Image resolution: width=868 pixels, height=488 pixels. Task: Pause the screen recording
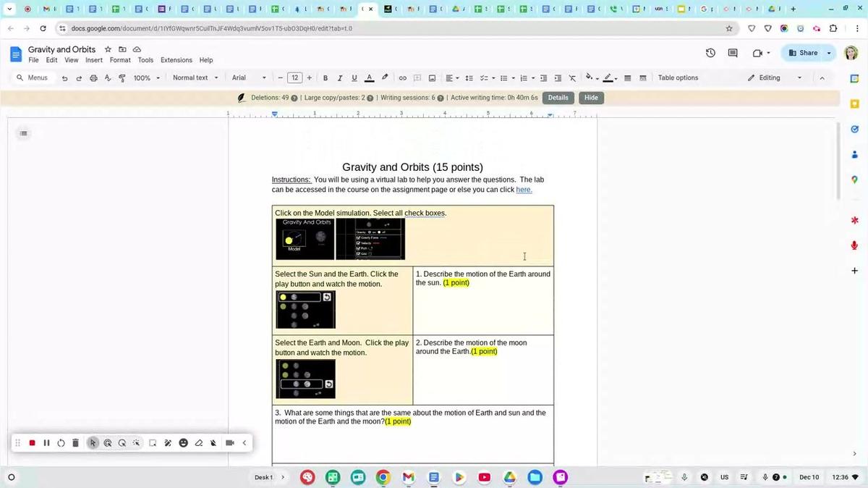(x=46, y=443)
